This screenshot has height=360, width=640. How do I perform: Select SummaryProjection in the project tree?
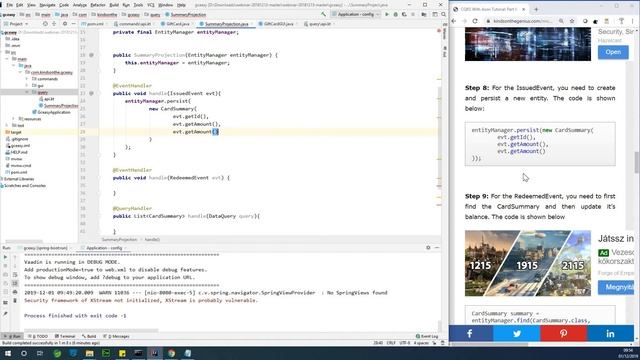(x=58, y=106)
